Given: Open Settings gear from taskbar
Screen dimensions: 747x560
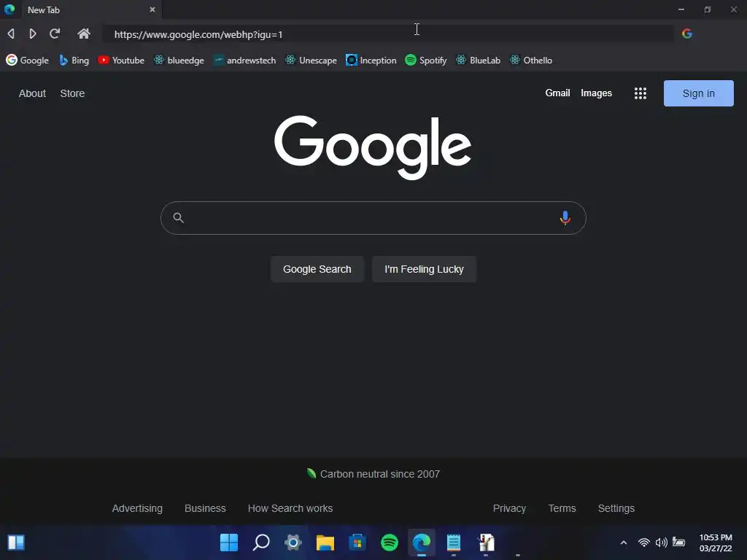Looking at the screenshot, I should coord(293,542).
